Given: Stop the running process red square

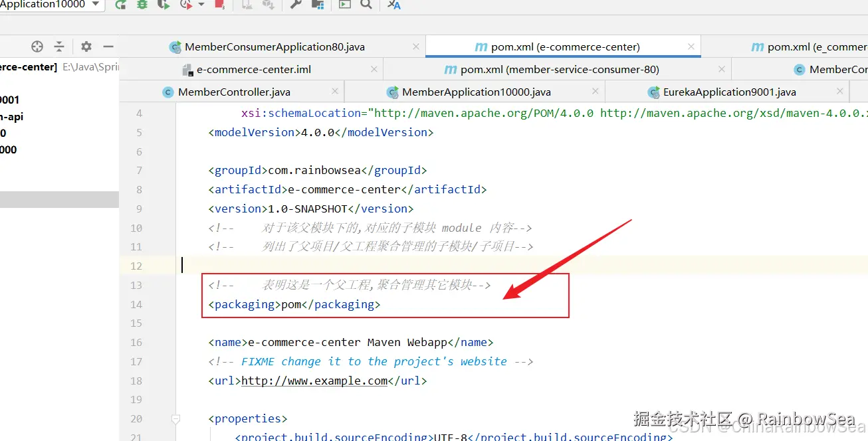Looking at the screenshot, I should 219,5.
